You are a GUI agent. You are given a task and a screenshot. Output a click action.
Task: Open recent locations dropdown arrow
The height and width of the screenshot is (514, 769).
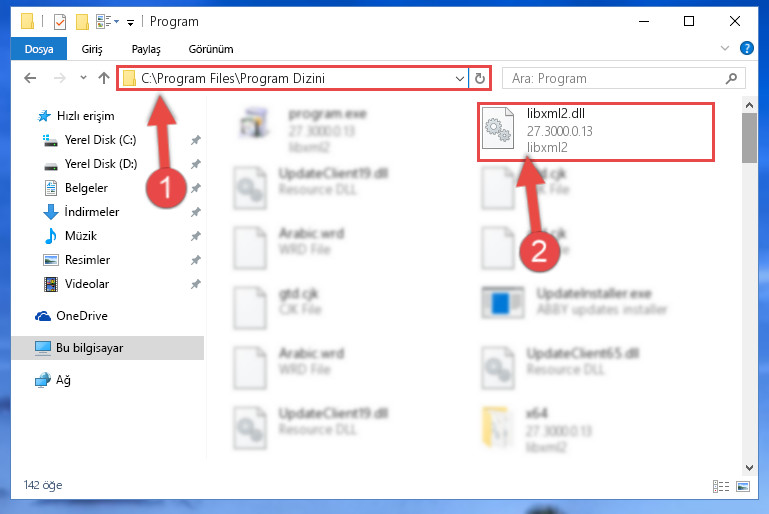[83, 77]
